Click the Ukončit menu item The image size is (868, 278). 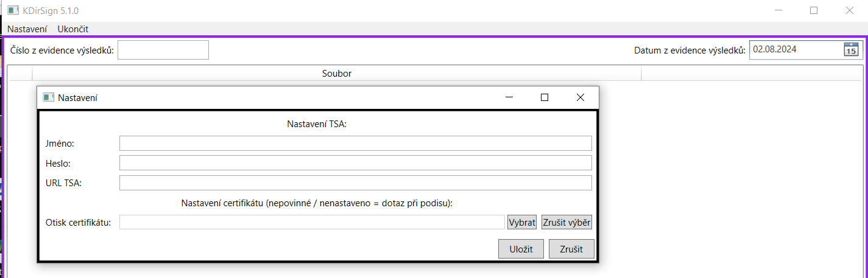coord(73,29)
